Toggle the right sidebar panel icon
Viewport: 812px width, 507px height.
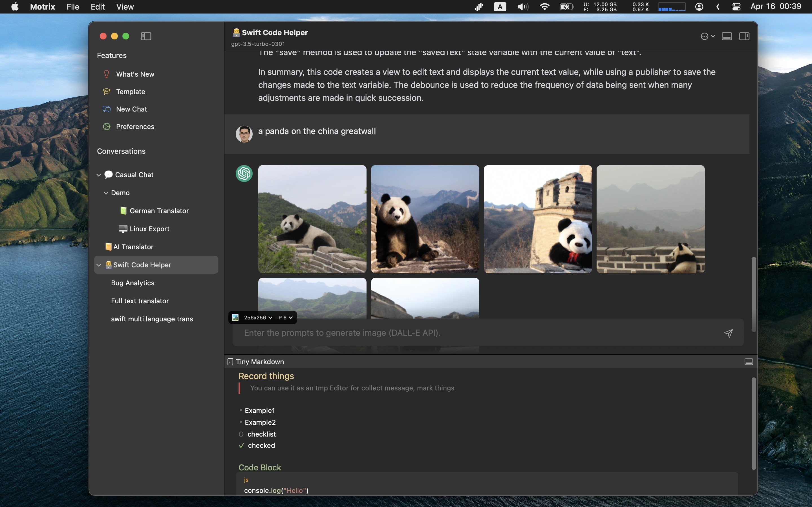point(744,36)
